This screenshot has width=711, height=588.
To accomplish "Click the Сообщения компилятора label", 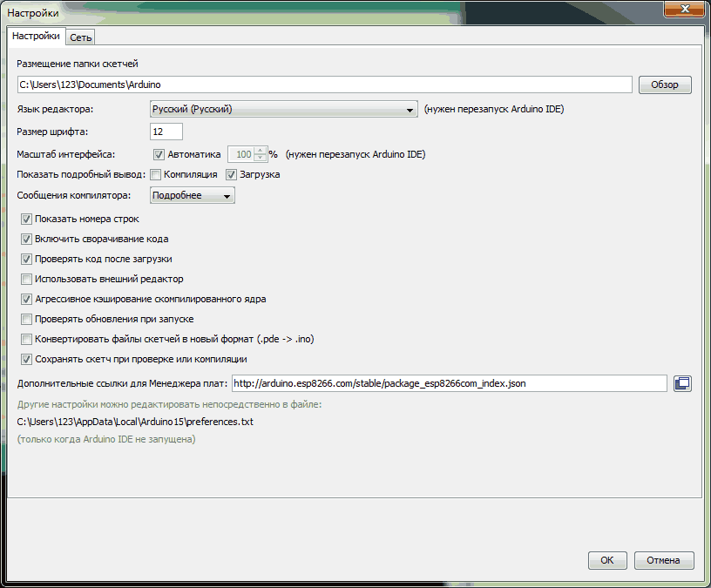I will 74,195.
